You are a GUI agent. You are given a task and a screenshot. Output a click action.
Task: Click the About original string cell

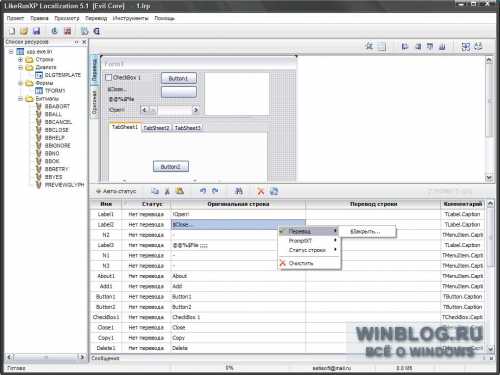tap(238, 276)
